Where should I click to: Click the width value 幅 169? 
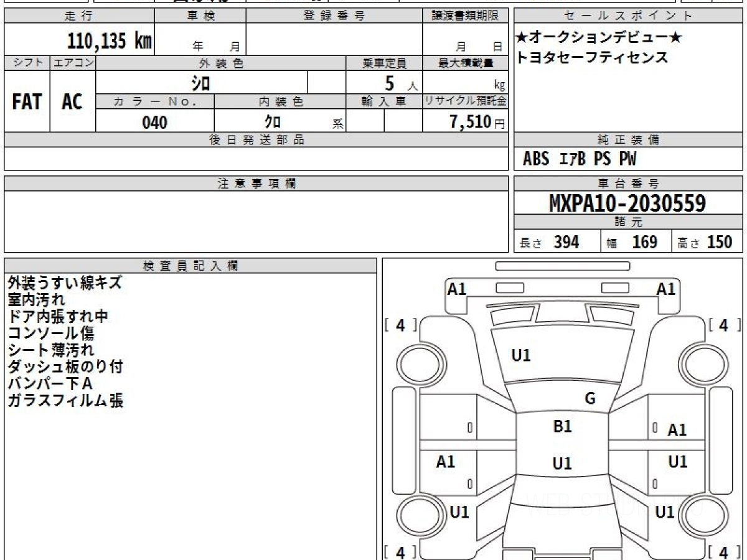(632, 242)
